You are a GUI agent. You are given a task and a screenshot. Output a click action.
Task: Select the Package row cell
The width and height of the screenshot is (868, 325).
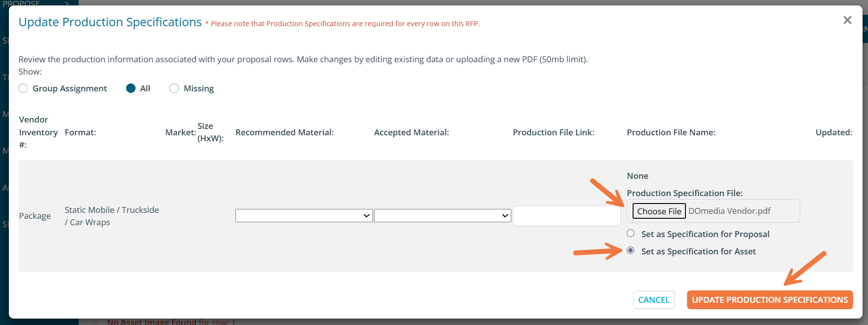click(35, 216)
